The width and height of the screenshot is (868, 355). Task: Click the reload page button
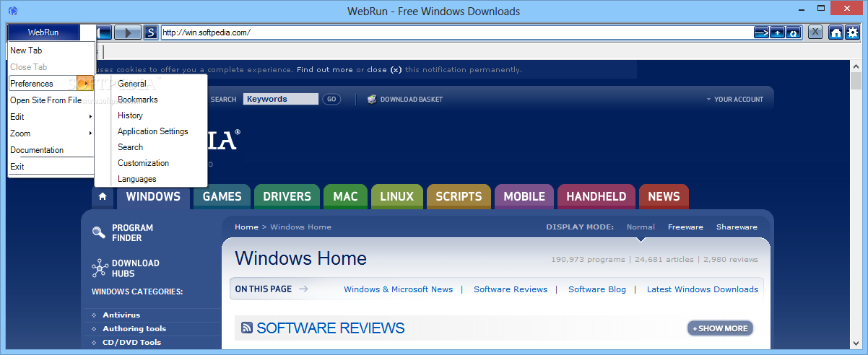tap(793, 32)
